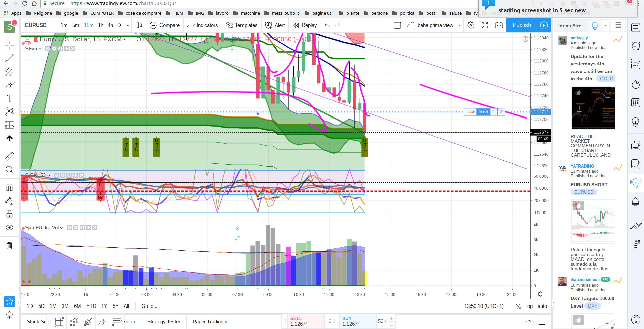Open Stock Screener tab
Image resolution: width=644 pixels, height=329 pixels.
click(37, 322)
